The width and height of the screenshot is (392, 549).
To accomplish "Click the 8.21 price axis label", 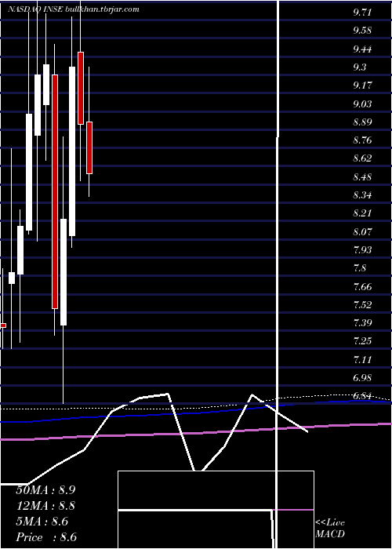I will 362,213.
